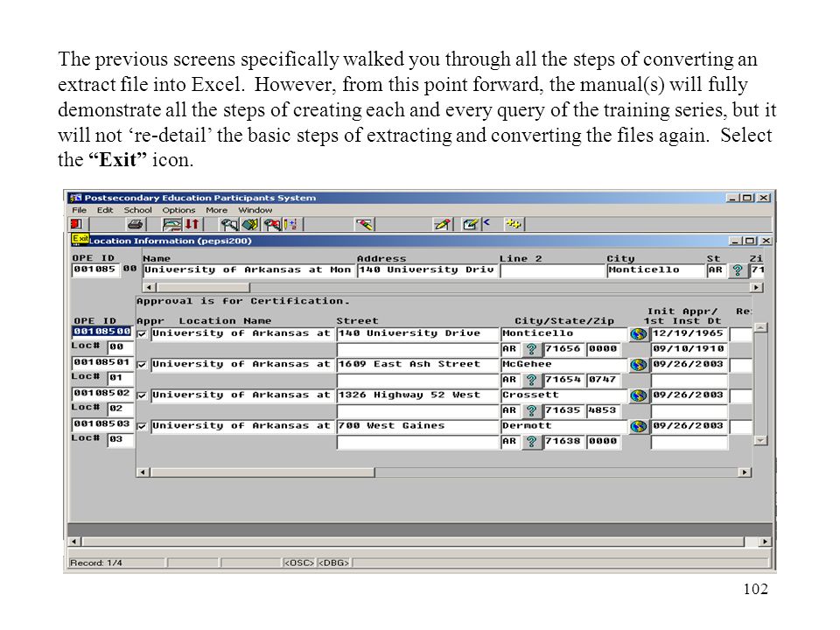Click the red Exit door icon
This screenshot has height=630, width=840.
pos(77,224)
